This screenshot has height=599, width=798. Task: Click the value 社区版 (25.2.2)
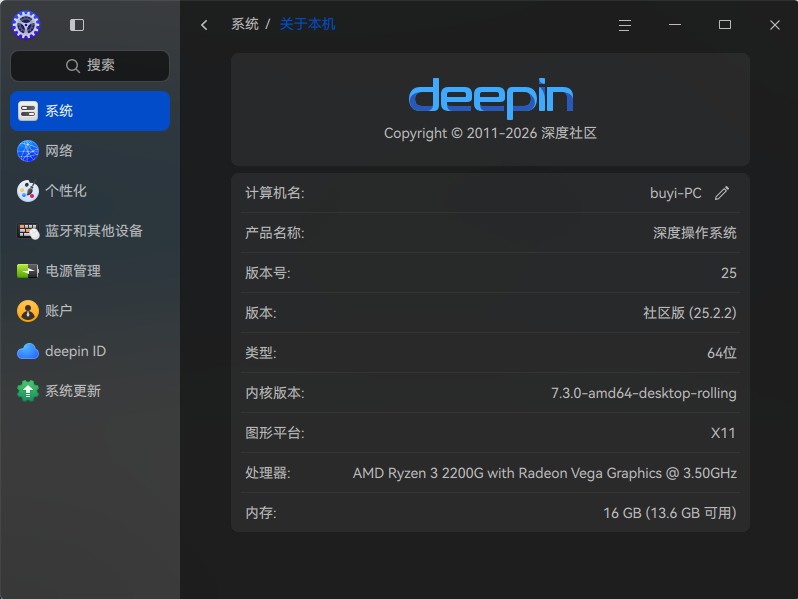(690, 313)
